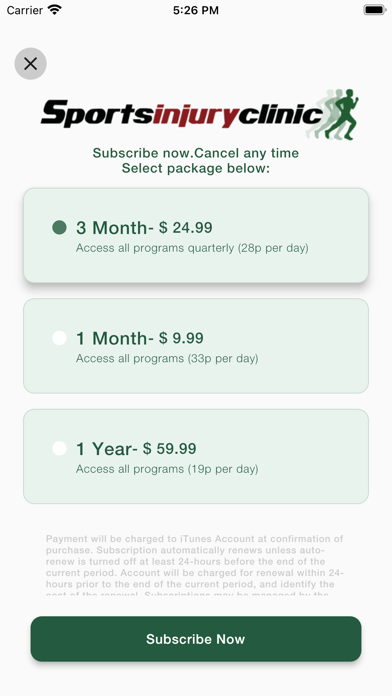
Task: Tap 'Access all programs (33p per day)' text
Action: click(167, 358)
